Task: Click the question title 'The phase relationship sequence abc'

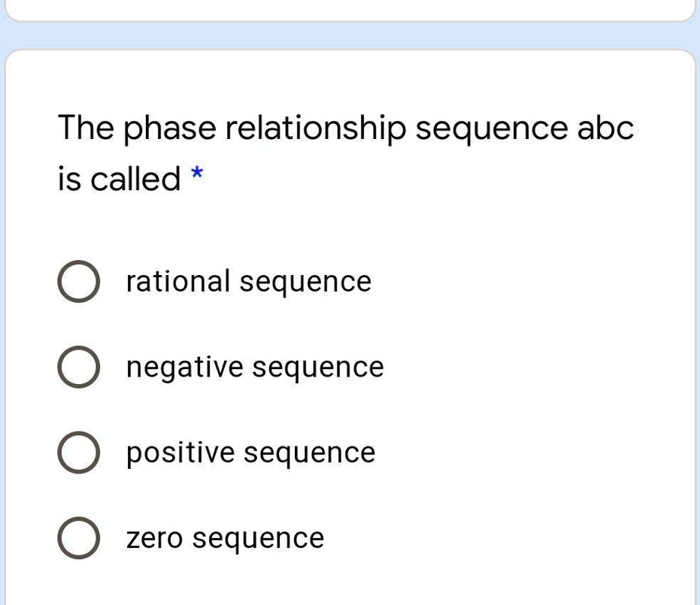Action: pyautogui.click(x=346, y=129)
